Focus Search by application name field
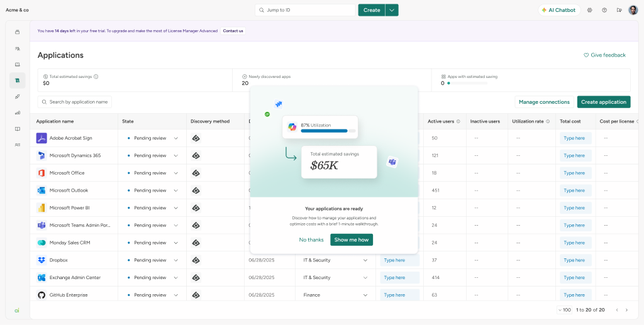This screenshot has height=325, width=644. [75, 102]
